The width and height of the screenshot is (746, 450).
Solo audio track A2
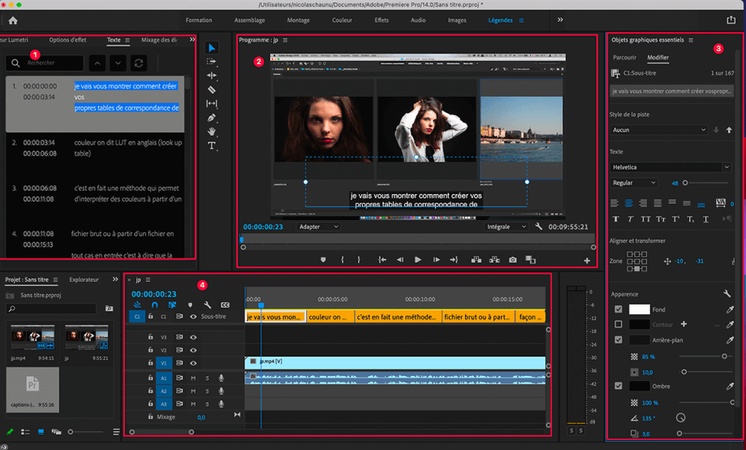(207, 391)
